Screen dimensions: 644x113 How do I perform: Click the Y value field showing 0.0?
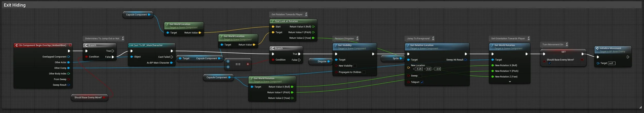(x=428, y=69)
